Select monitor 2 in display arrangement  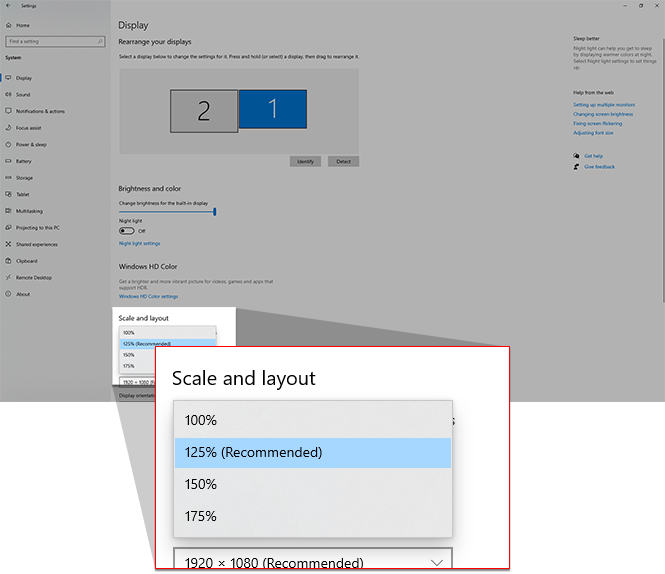coord(204,111)
